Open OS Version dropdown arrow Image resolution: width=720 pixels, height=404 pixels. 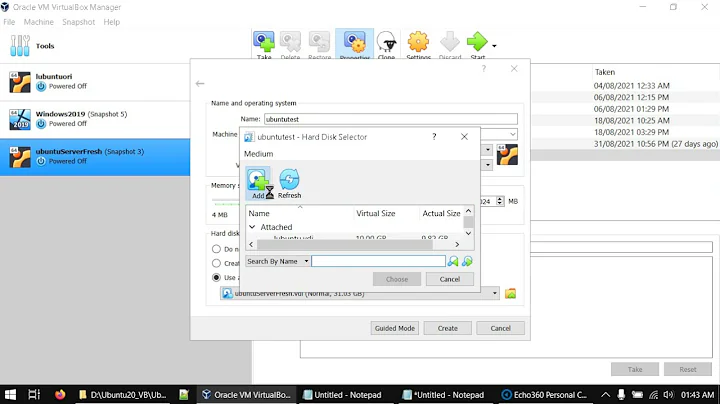(488, 165)
